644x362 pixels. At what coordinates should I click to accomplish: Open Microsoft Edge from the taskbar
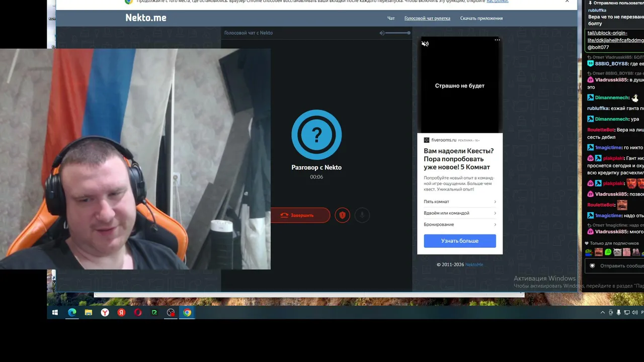click(x=72, y=313)
